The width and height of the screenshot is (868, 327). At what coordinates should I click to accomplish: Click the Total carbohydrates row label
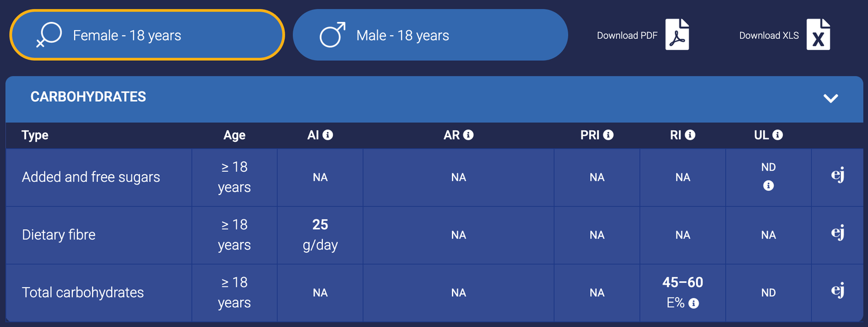(83, 293)
